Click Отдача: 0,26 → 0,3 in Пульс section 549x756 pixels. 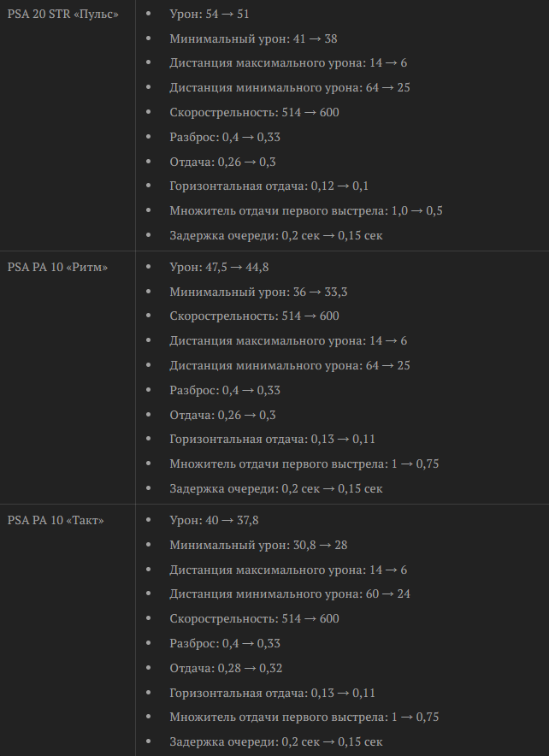222,162
